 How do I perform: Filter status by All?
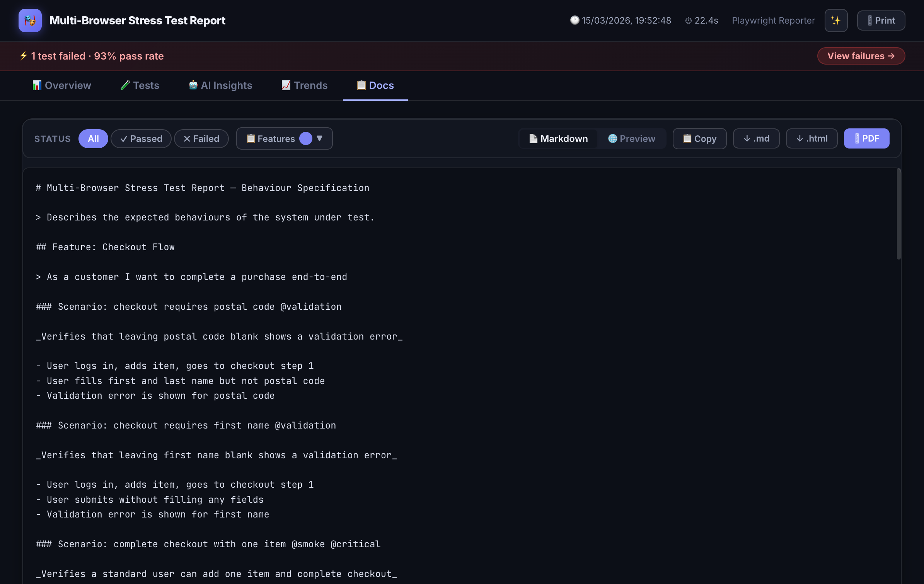pos(93,139)
